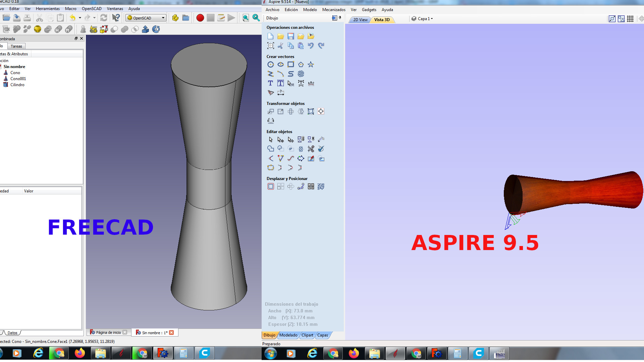This screenshot has width=644, height=362.
Task: Toggle float on the combined view panel
Action: pos(76,39)
